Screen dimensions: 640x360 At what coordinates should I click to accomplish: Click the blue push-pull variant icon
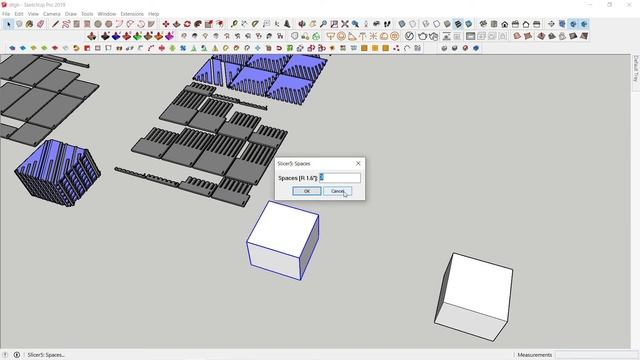pos(116,36)
